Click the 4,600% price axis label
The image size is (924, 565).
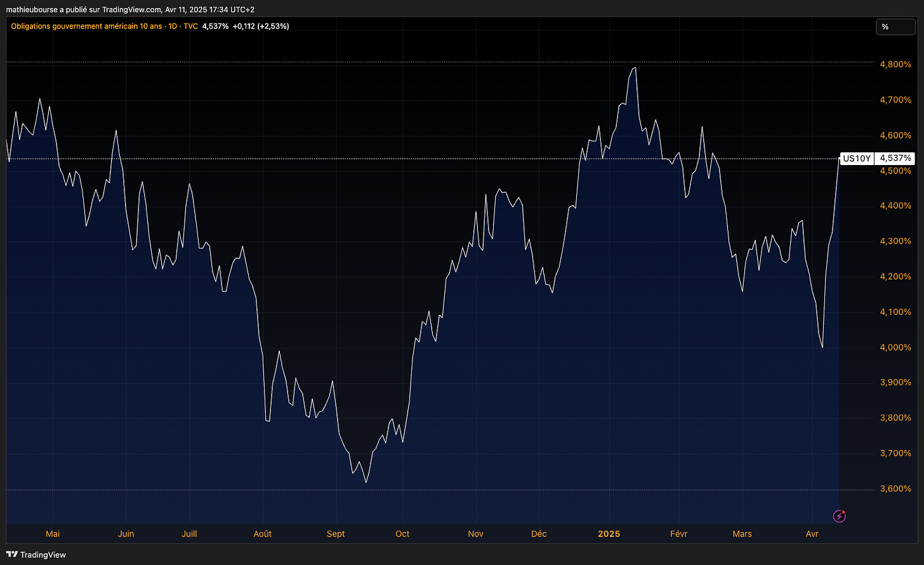(x=895, y=135)
